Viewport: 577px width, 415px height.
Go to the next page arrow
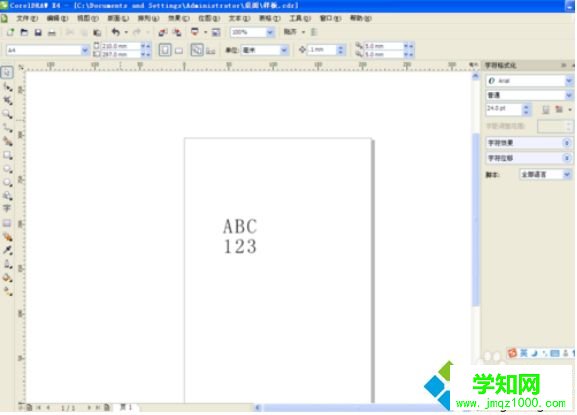(89, 407)
